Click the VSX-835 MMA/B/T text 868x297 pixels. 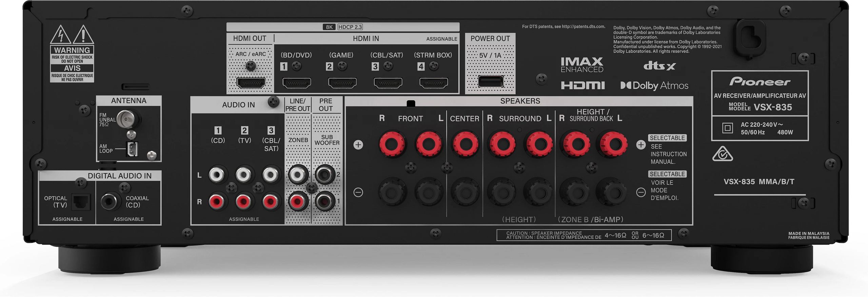click(x=759, y=182)
